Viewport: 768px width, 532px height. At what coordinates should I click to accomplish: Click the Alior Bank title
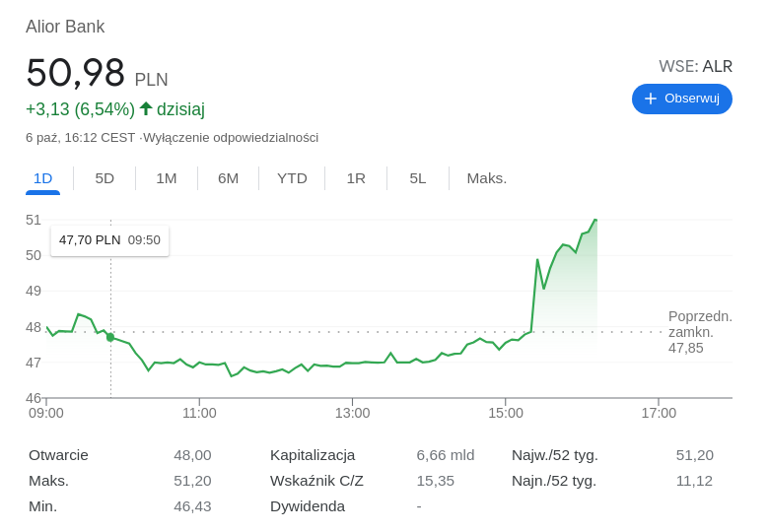point(65,27)
